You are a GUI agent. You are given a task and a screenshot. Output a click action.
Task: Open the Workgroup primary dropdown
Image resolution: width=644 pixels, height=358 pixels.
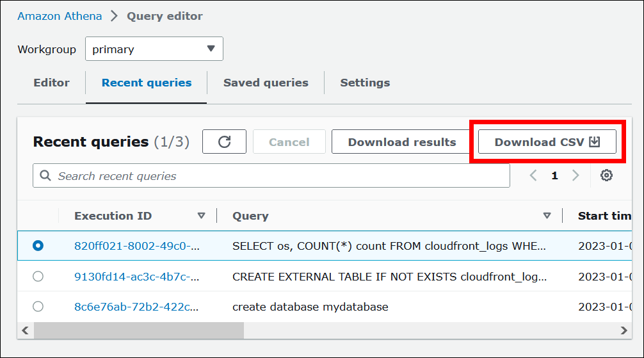[x=154, y=49]
